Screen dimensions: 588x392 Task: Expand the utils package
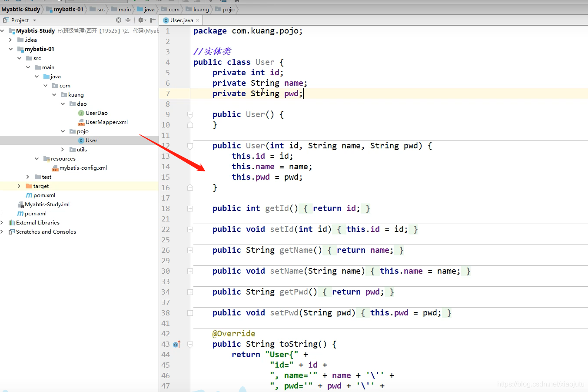(x=63, y=150)
